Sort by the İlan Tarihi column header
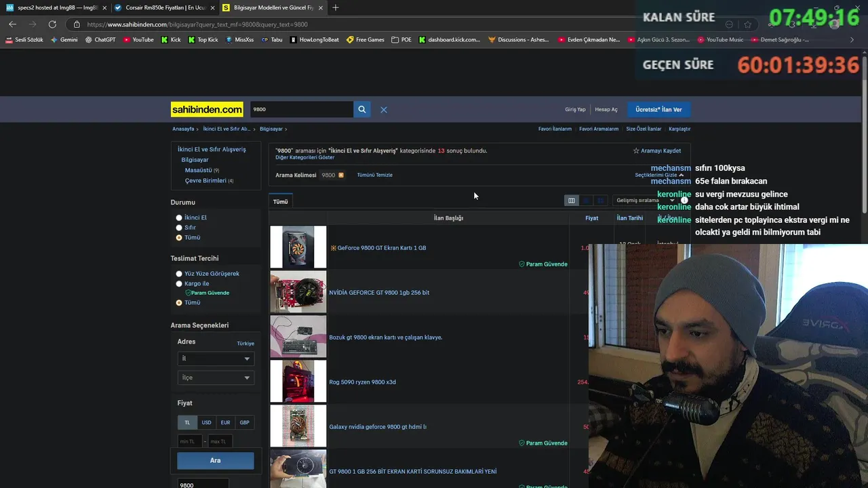Screen dimensions: 868x488 (x=629, y=218)
